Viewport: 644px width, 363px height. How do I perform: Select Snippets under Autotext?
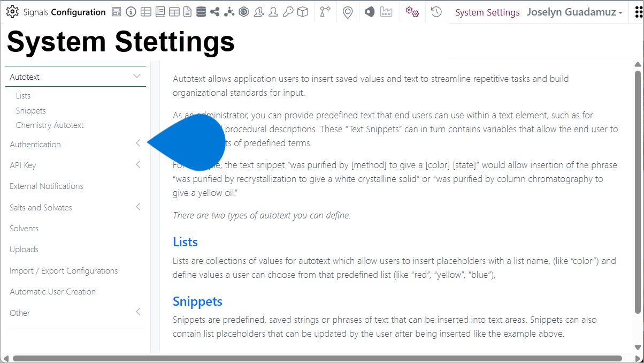31,111
